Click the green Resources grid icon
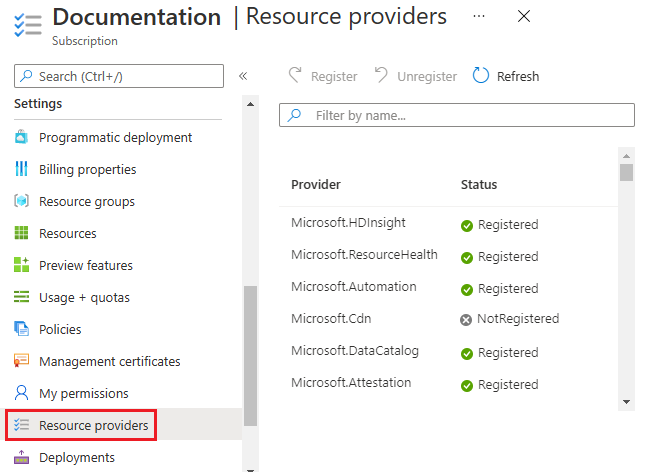 [22, 234]
